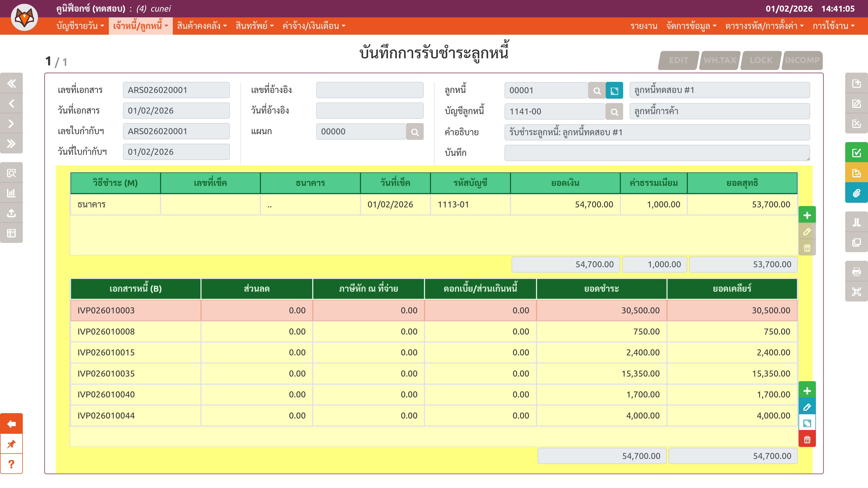Image resolution: width=868 pixels, height=488 pixels.
Task: Expand the สินค้าคงคลัง dropdown menu
Action: [202, 26]
